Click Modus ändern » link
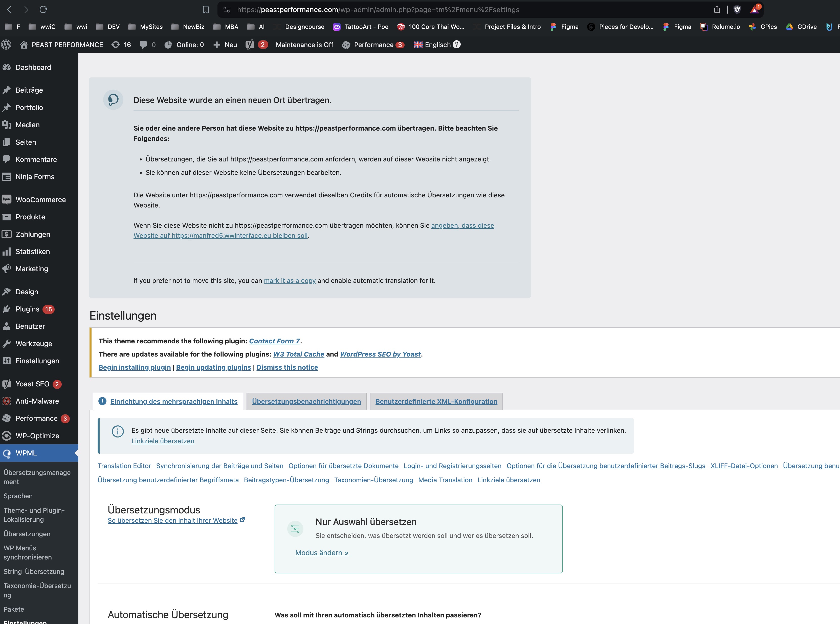 (x=322, y=553)
